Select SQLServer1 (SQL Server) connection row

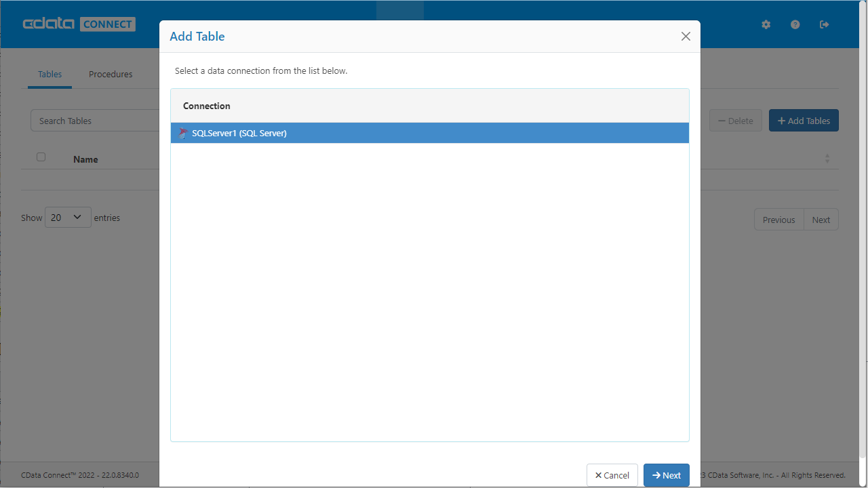click(x=429, y=134)
